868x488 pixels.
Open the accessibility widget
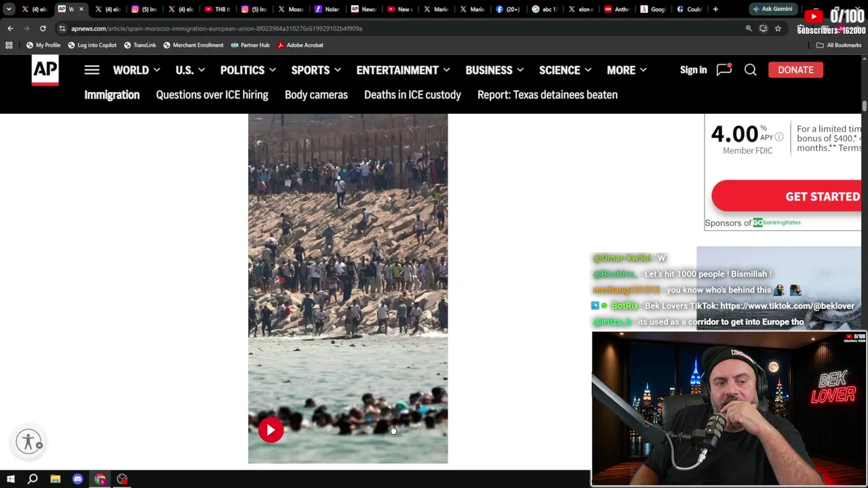click(x=28, y=442)
